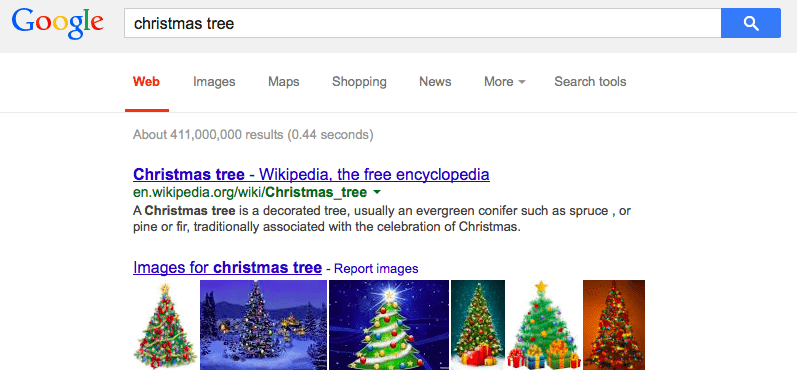Select the News tab
The width and height of the screenshot is (797, 379).
[435, 82]
